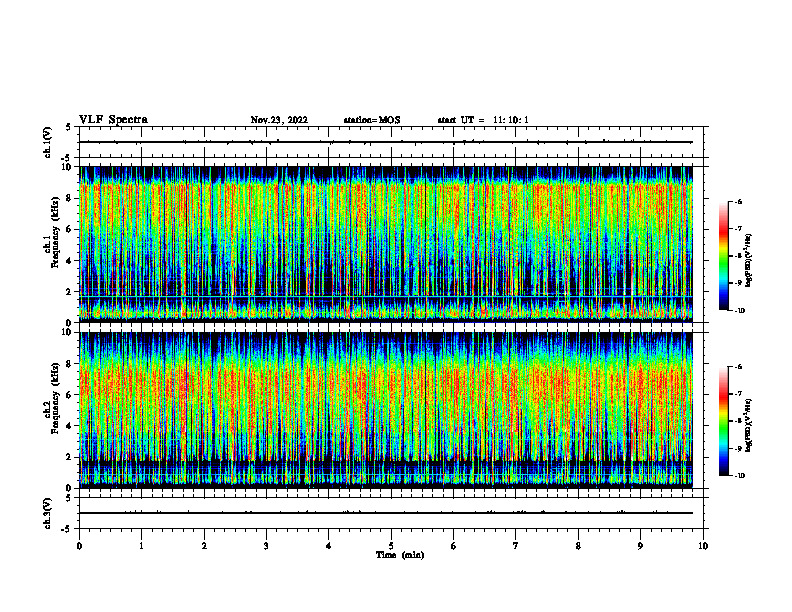Click the ch.1 voltage waveform trace
The image size is (792, 612).
tap(386, 142)
